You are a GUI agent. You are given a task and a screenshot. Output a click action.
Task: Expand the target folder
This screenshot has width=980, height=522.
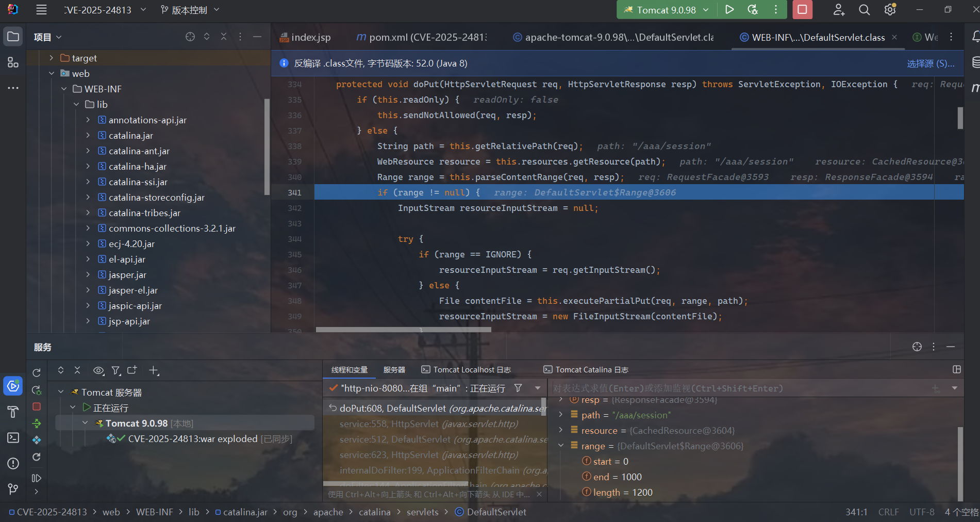coord(51,58)
